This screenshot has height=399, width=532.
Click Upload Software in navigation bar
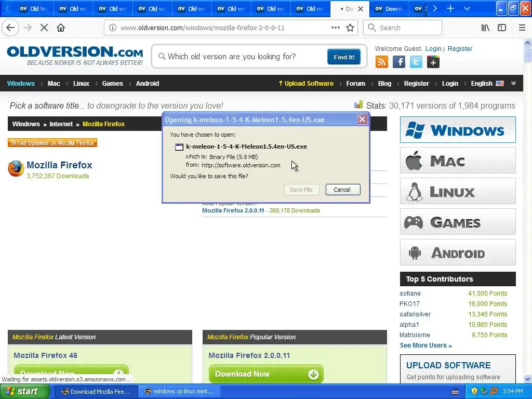306,84
